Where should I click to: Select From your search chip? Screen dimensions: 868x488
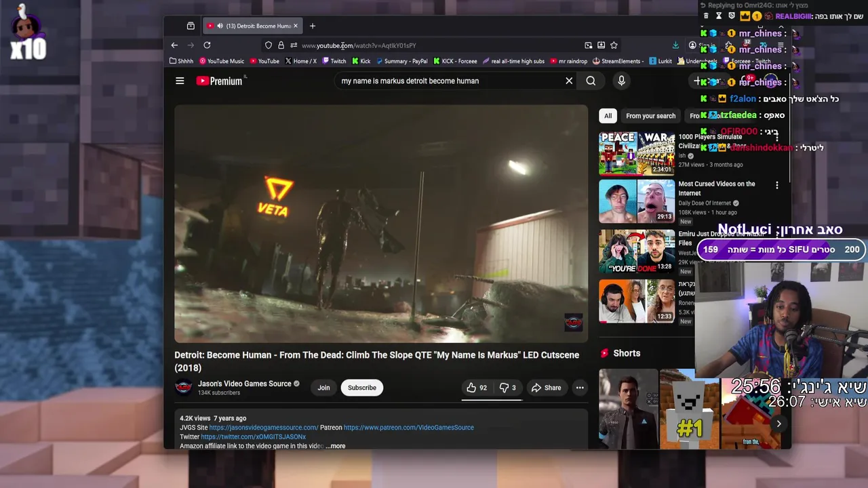pos(650,116)
